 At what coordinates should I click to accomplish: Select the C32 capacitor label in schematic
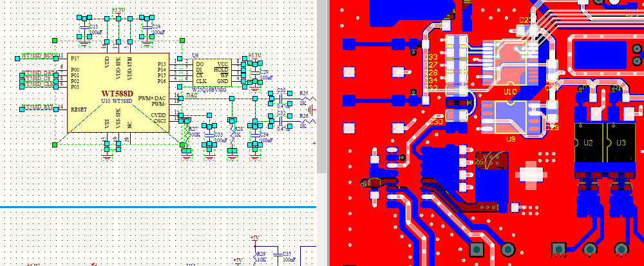coord(281,112)
